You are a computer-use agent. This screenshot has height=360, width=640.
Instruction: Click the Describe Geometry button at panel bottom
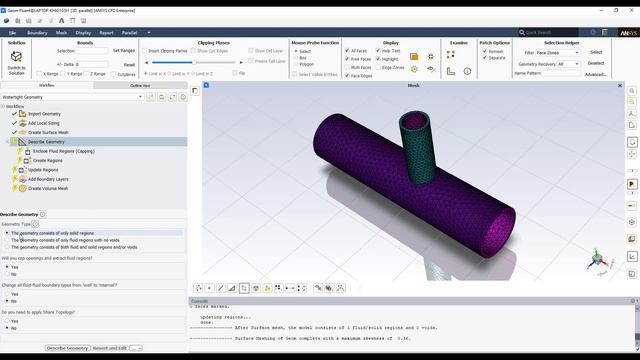point(67,348)
